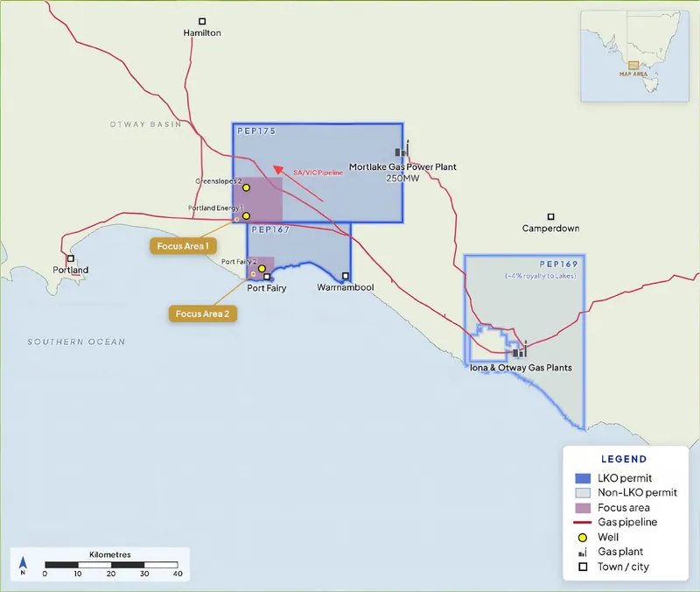Click the Mortlake Gas Power Plant label
The width and height of the screenshot is (700, 592).
pos(402,166)
